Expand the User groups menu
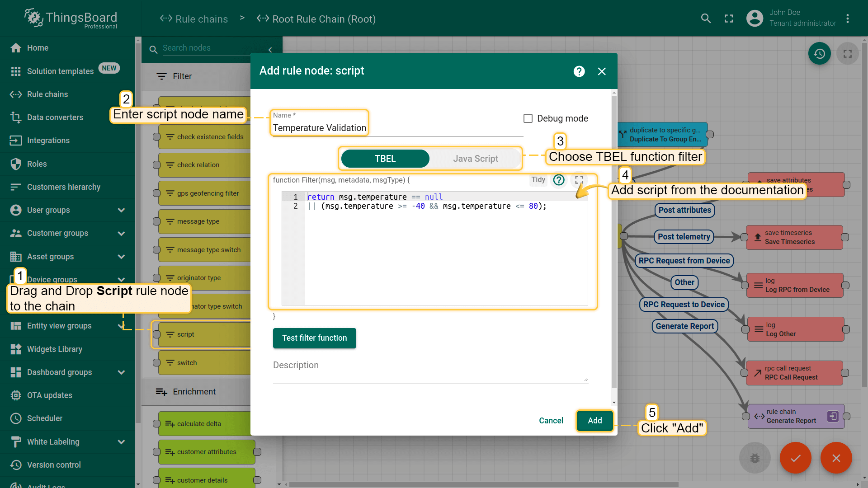 (121, 210)
